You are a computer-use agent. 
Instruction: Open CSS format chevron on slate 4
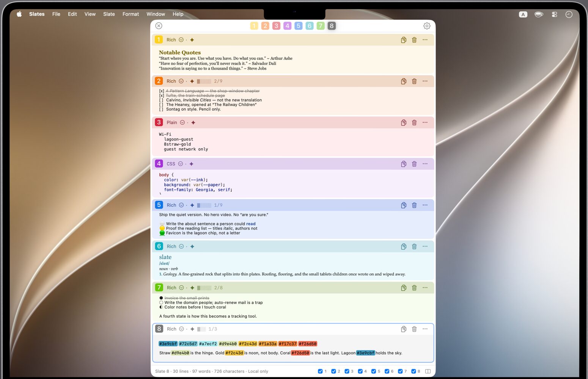181,164
